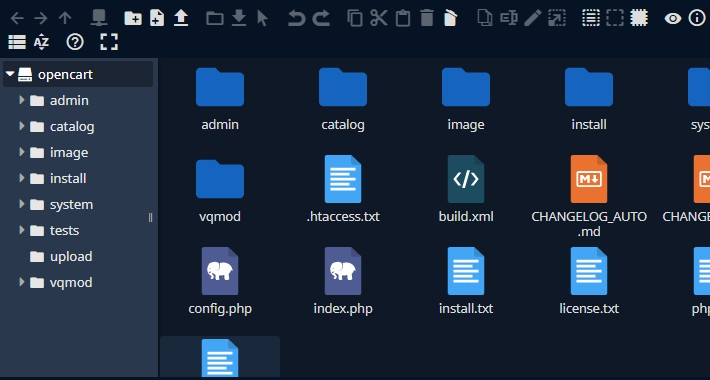Redo the last action
This screenshot has width=710, height=380.
point(321,18)
